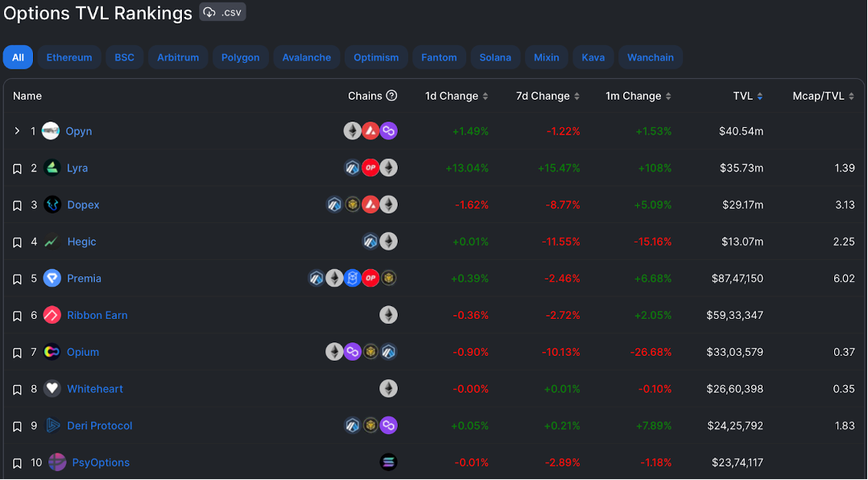868x480 pixels.
Task: Click the Dopex logo icon
Action: tap(52, 205)
